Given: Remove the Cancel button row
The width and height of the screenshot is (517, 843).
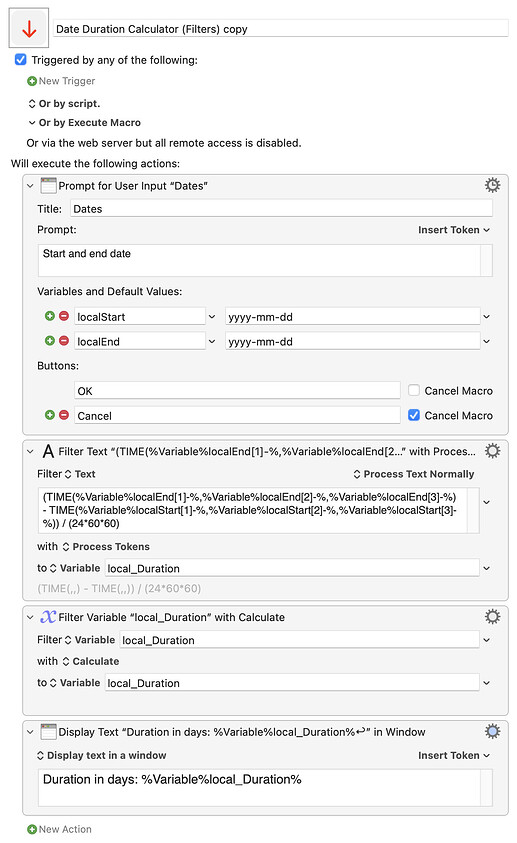Looking at the screenshot, I should point(64,415).
